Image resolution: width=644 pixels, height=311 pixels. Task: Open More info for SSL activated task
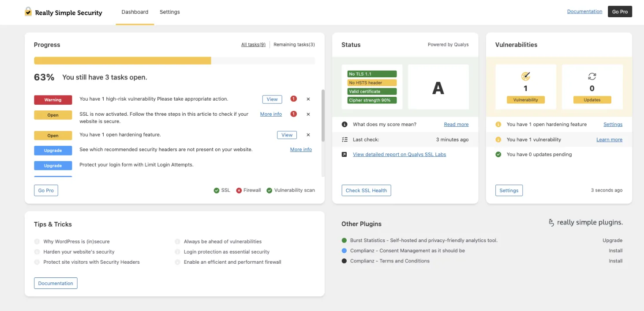(x=271, y=114)
